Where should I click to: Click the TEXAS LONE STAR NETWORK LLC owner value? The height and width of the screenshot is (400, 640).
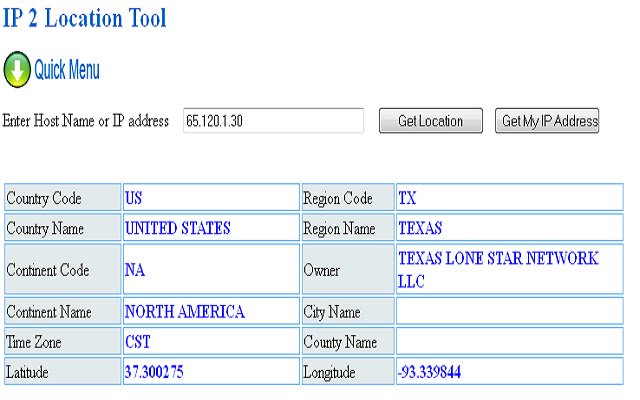coord(498,269)
